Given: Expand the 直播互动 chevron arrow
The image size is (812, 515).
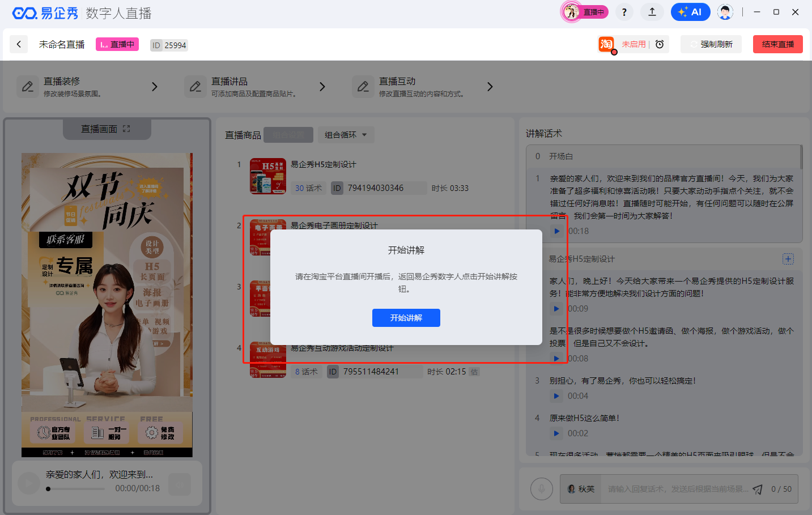Looking at the screenshot, I should tap(490, 87).
